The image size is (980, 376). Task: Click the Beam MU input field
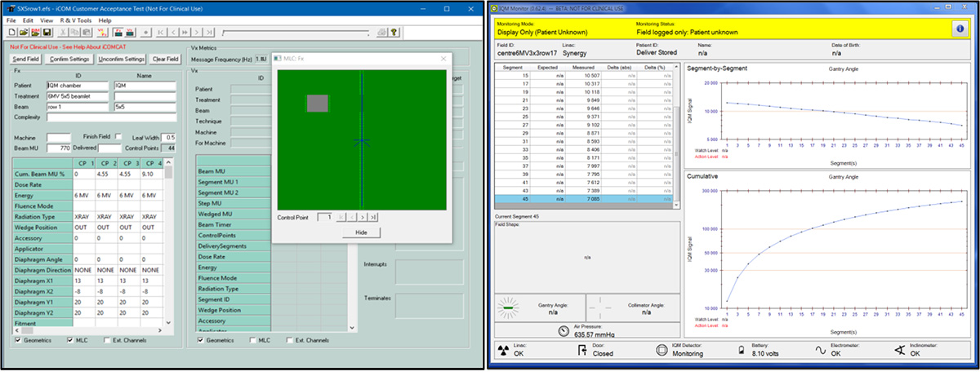coord(59,148)
